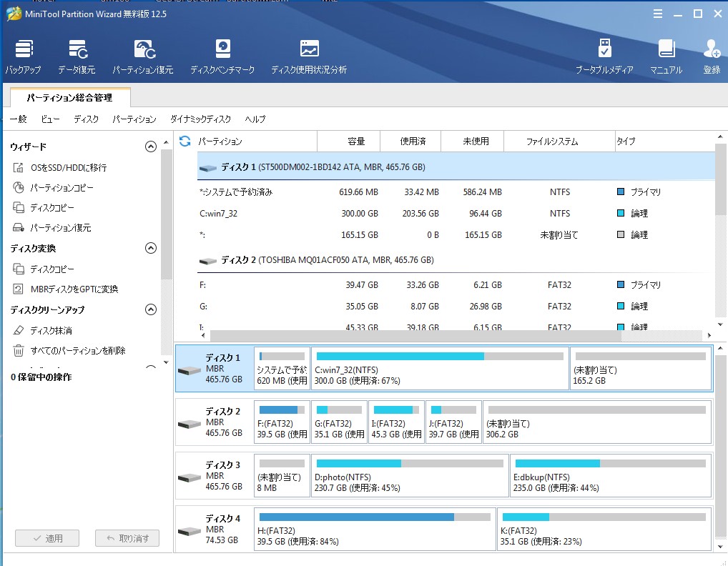Click down arrow of partition list vertical scrollbar

click(x=720, y=324)
